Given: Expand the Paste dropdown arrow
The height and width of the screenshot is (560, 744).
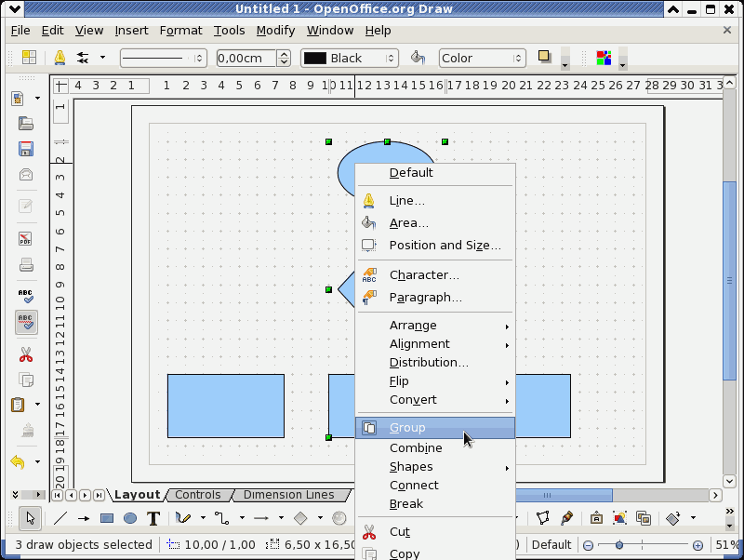Looking at the screenshot, I should (37, 405).
